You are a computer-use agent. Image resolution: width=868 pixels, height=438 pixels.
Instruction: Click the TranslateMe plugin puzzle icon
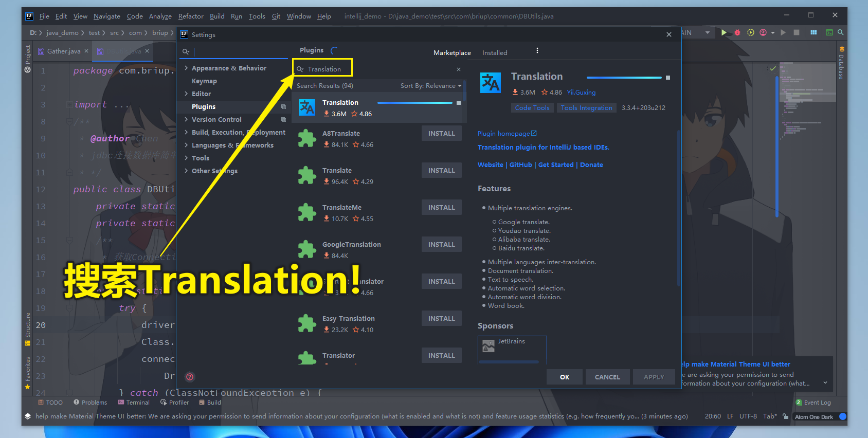307,212
